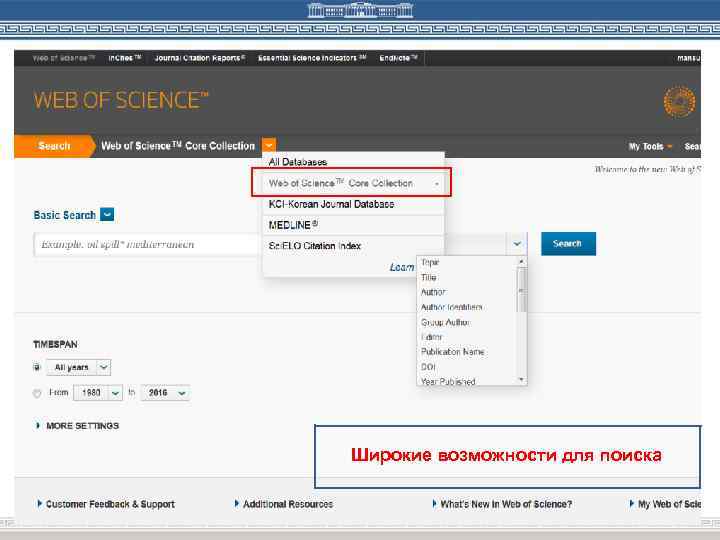Expand Customer Feedback & Support

click(x=106, y=504)
